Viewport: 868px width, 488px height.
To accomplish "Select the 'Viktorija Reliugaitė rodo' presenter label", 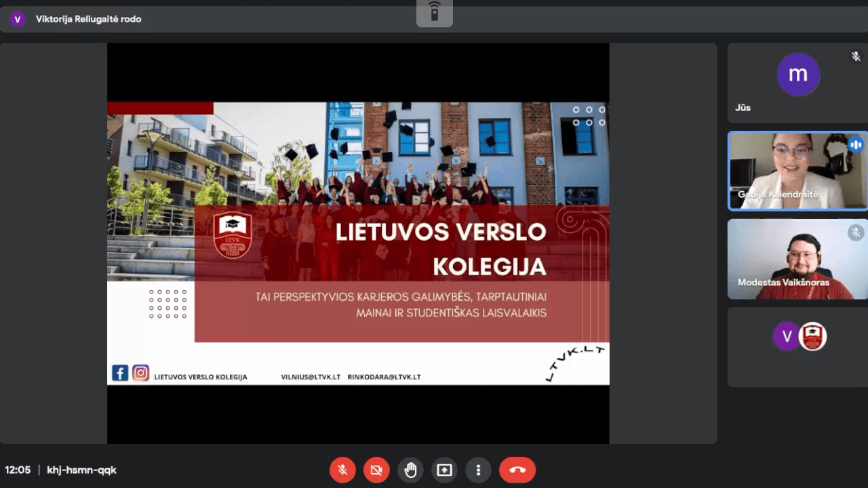I will tap(89, 19).
